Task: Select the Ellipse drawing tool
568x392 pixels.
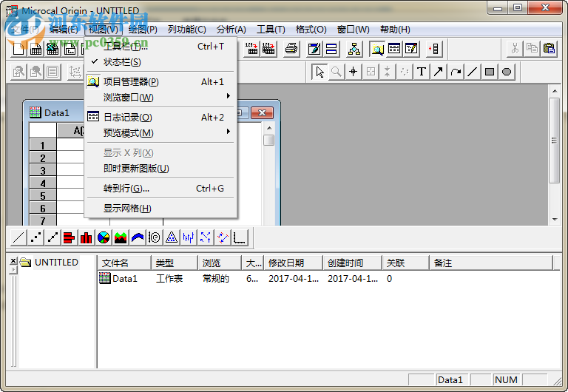Action: [507, 72]
